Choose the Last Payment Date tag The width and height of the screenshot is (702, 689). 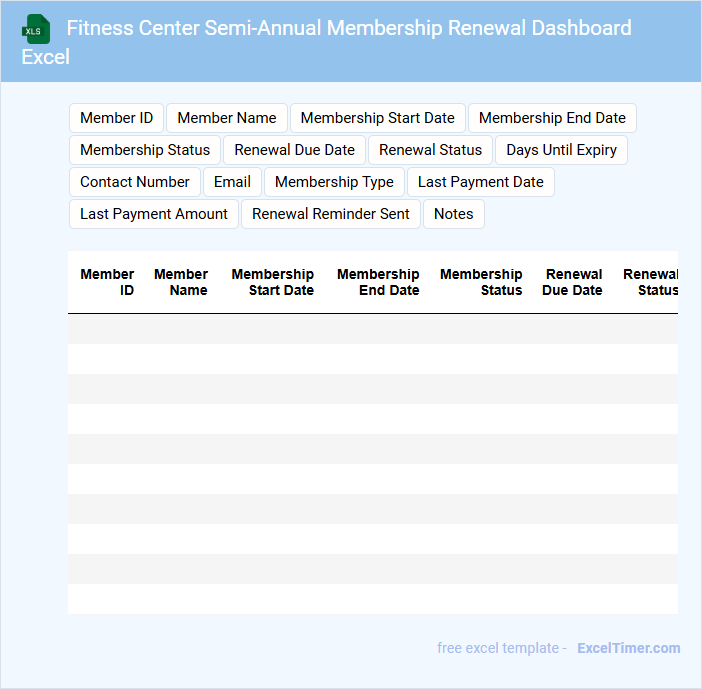click(480, 182)
